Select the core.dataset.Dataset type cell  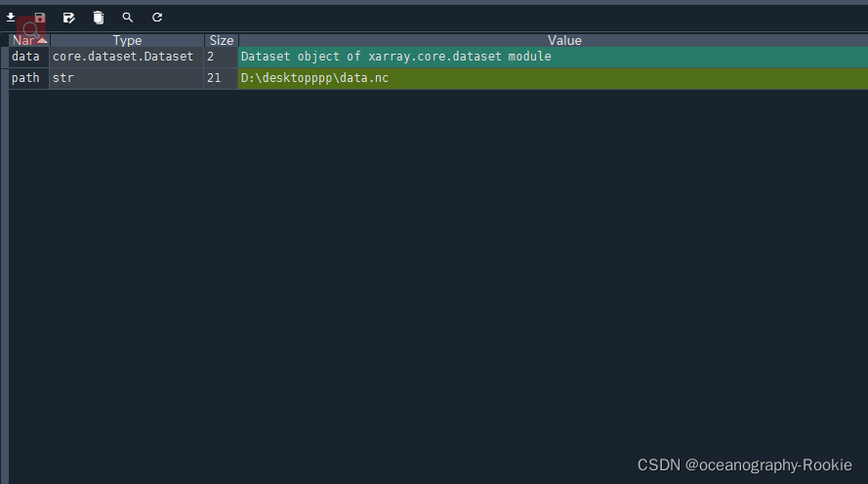tap(127, 57)
